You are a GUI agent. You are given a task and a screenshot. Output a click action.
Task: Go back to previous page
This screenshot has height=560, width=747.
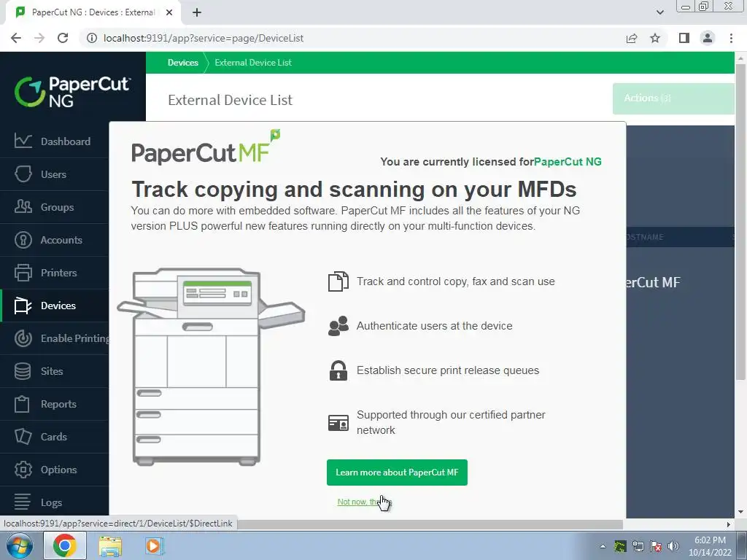(16, 38)
